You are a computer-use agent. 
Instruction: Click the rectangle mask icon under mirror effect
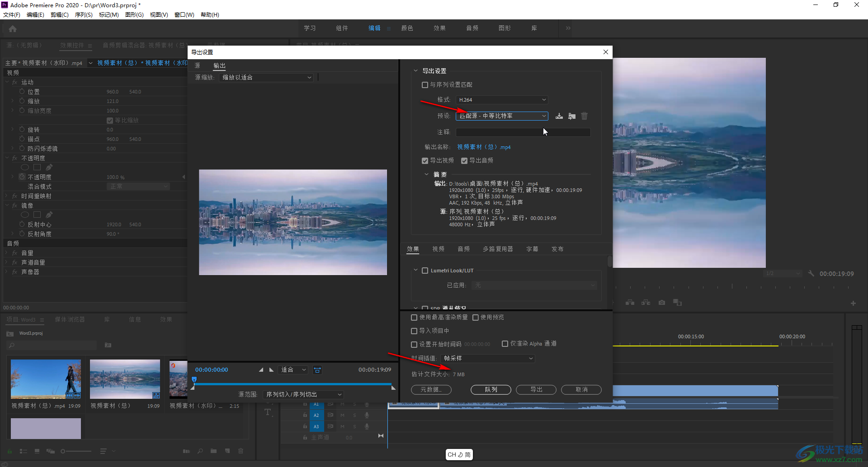pos(37,215)
